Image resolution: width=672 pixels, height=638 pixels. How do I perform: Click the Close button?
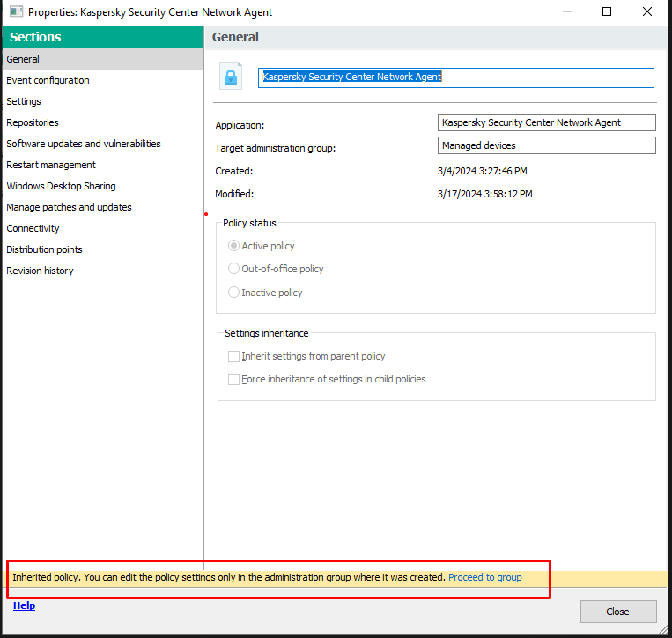coord(618,612)
